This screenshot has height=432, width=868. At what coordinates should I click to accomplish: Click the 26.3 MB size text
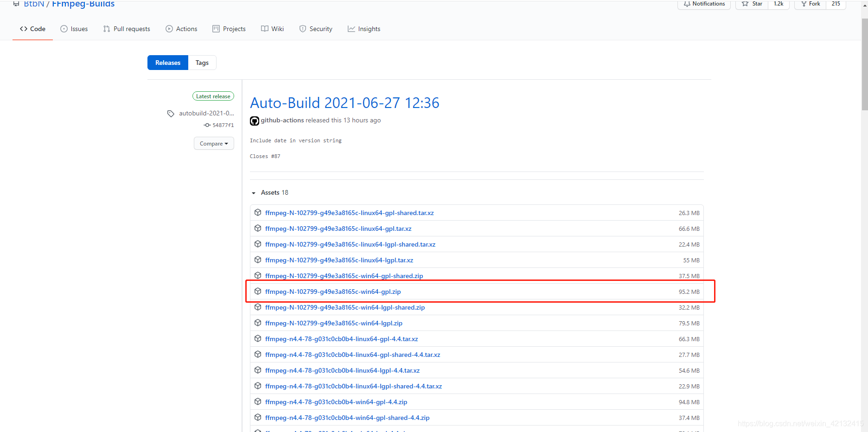point(689,213)
